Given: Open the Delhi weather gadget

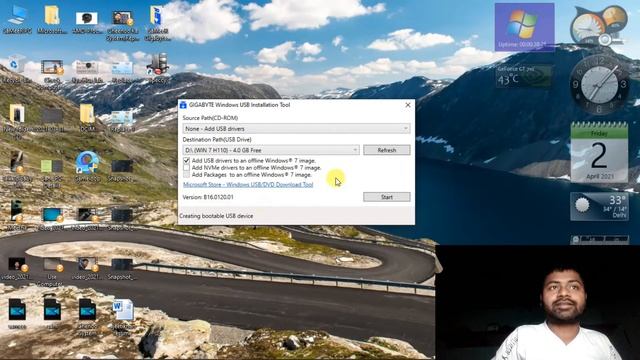Looking at the screenshot, I should (599, 207).
